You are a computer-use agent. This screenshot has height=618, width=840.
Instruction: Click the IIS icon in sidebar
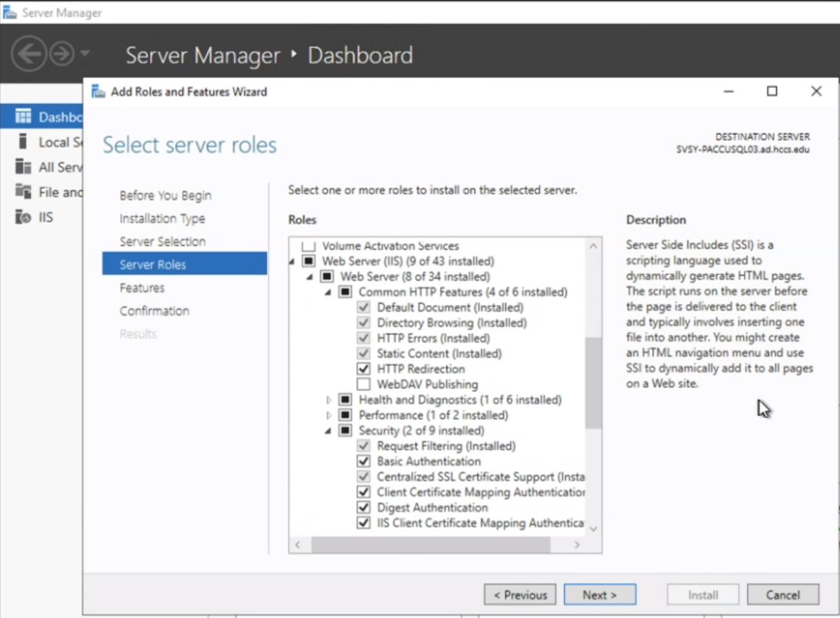point(23,217)
